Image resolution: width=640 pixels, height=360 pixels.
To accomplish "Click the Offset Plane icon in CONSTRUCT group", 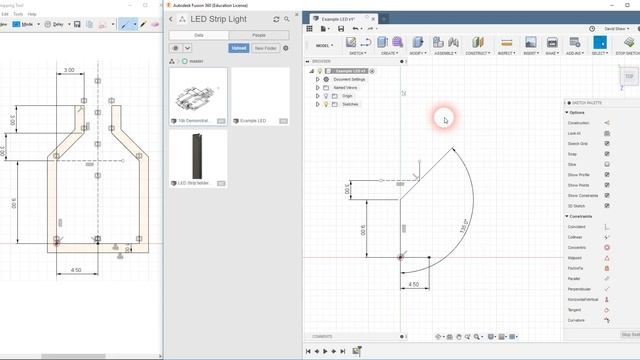I will pyautogui.click(x=478, y=42).
